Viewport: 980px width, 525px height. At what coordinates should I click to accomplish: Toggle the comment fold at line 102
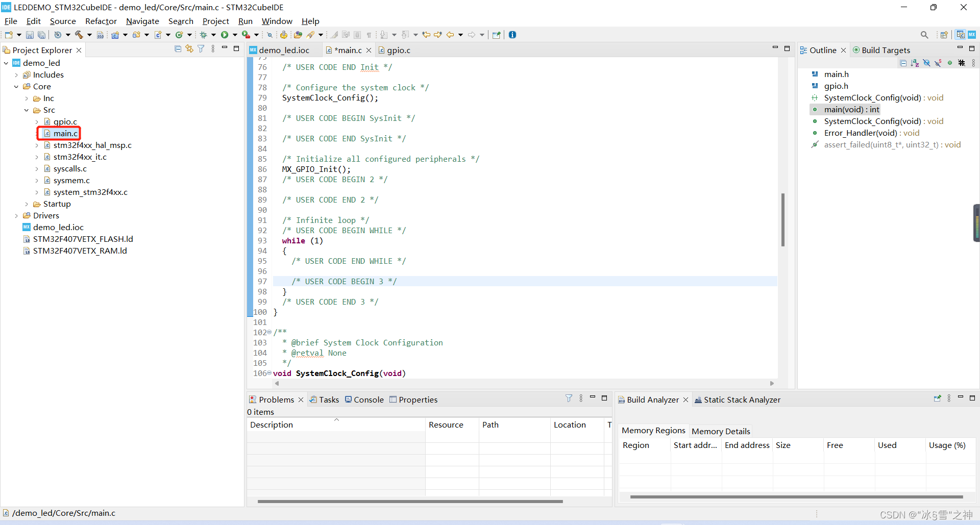[269, 332]
